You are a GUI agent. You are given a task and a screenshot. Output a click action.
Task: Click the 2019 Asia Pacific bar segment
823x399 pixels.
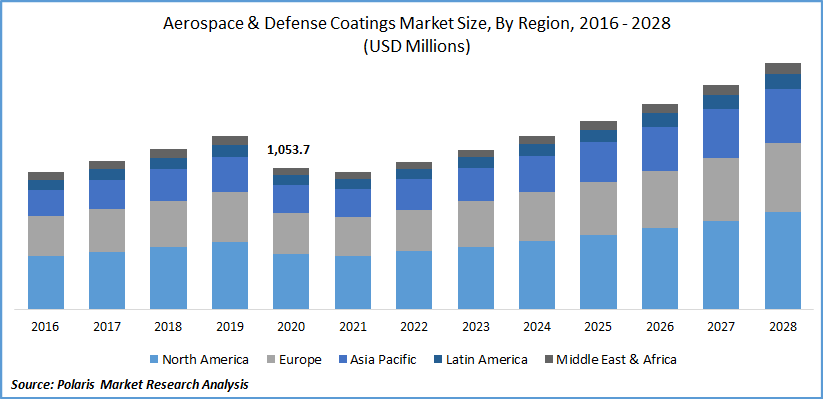click(x=229, y=174)
